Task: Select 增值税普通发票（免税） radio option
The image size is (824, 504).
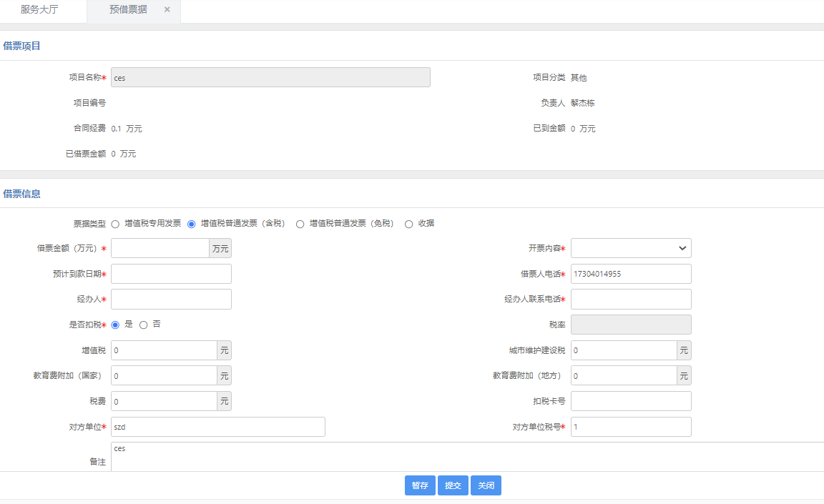Action: click(300, 224)
